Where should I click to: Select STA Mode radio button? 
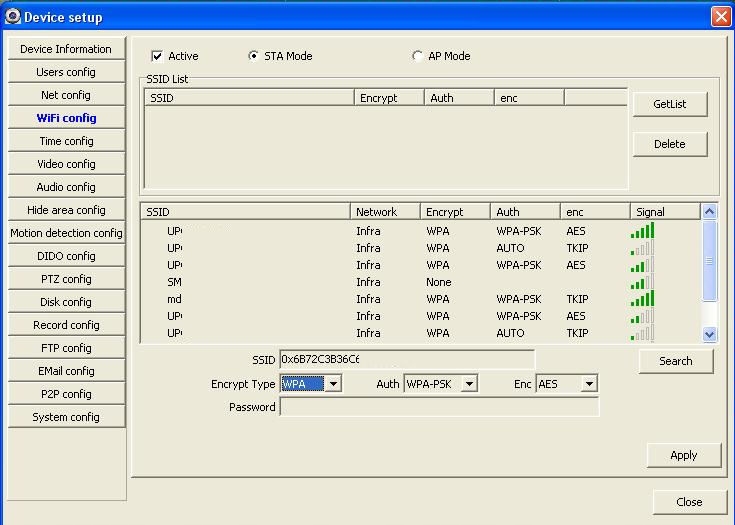click(253, 57)
